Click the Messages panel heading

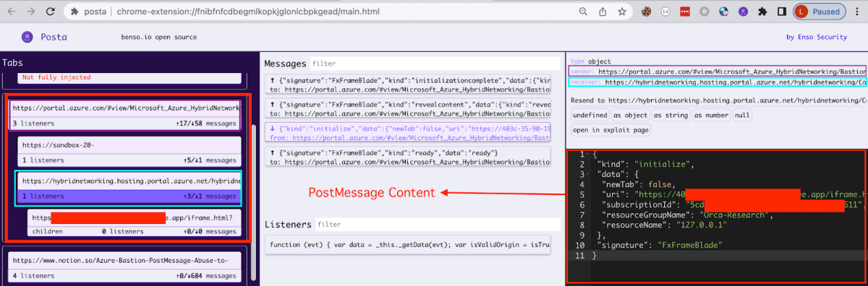(285, 64)
